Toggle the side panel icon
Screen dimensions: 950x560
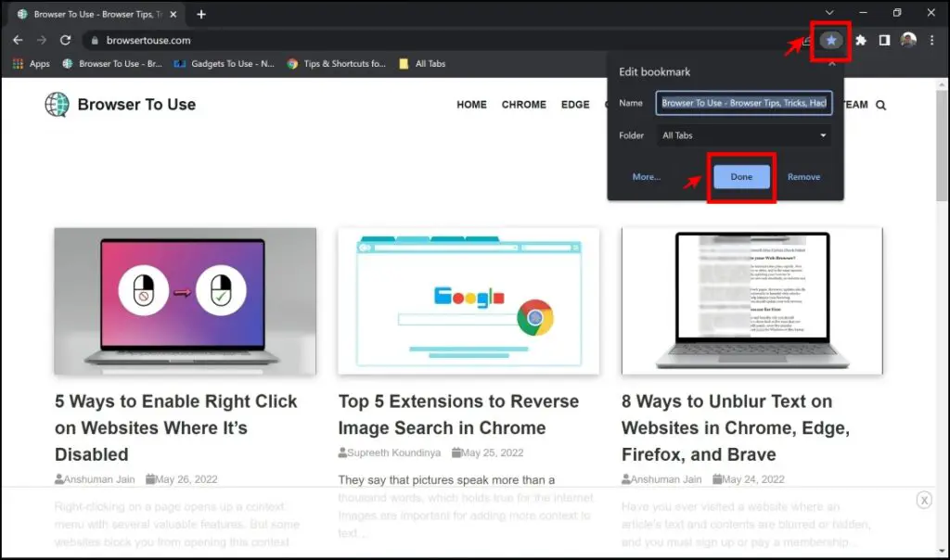click(x=884, y=41)
